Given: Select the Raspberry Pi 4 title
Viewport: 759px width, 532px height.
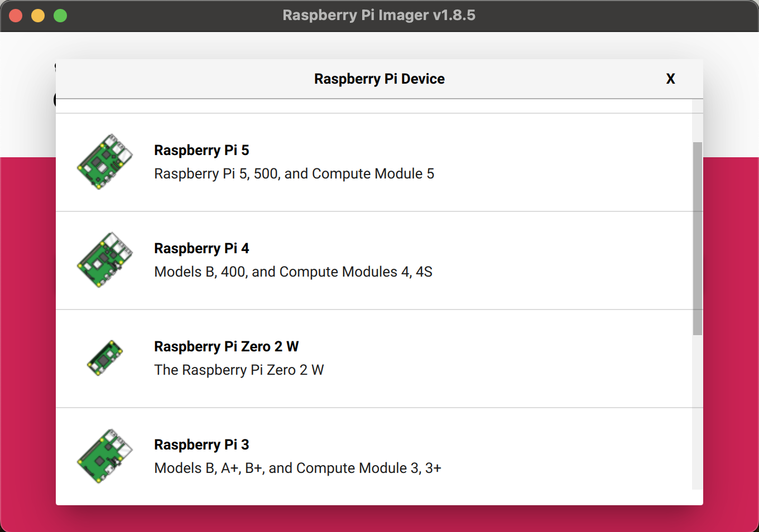Looking at the screenshot, I should point(201,248).
